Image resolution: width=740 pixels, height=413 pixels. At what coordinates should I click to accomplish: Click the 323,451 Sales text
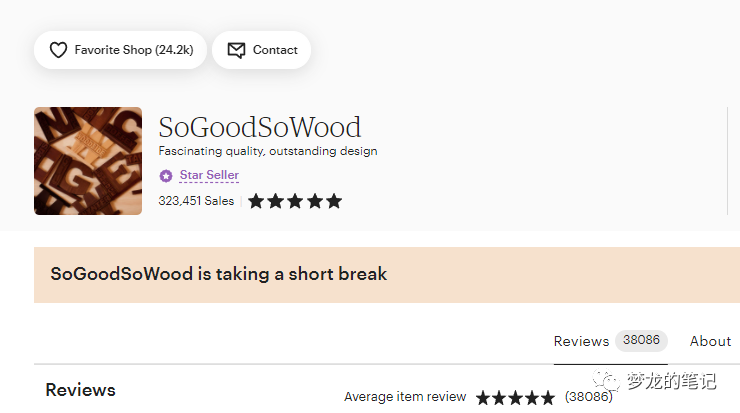[x=196, y=201]
